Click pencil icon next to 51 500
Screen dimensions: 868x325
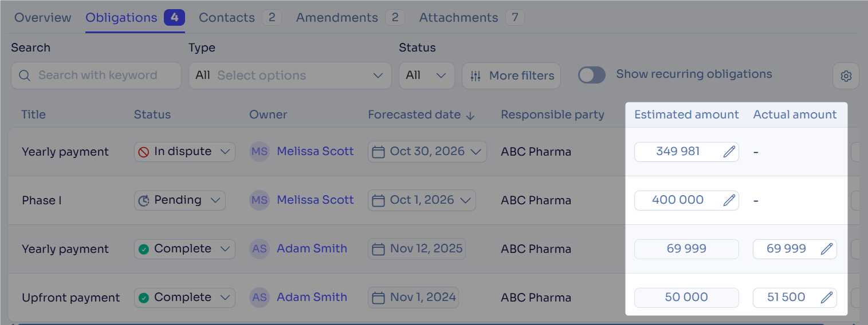coord(826,298)
